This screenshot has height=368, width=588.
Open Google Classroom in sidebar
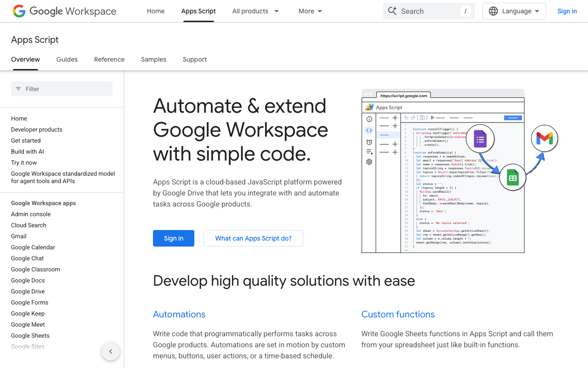click(35, 270)
